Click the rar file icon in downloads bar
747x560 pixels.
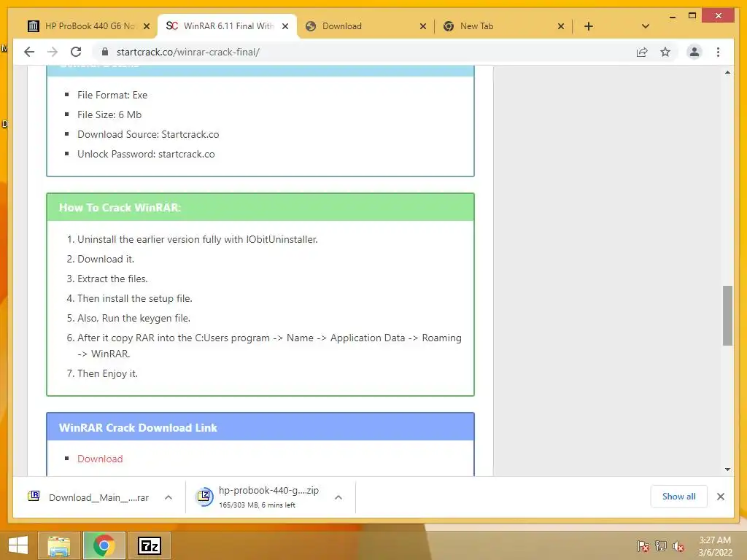pyautogui.click(x=34, y=496)
